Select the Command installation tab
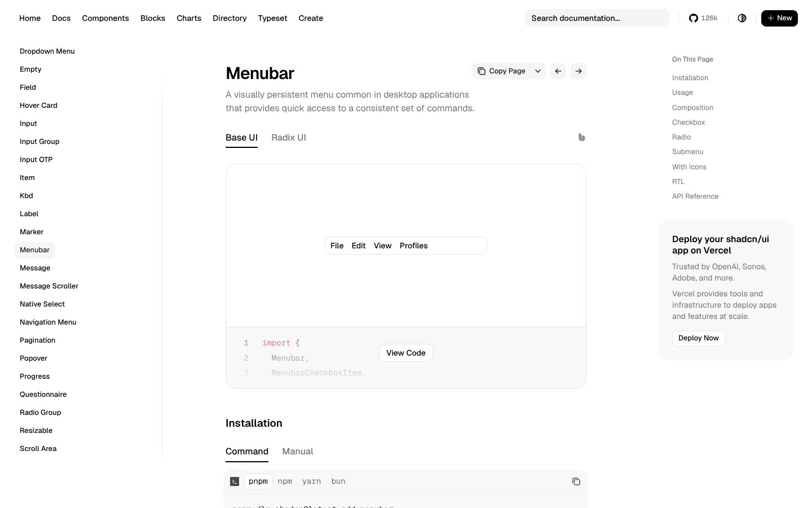812x508 pixels. tap(247, 452)
